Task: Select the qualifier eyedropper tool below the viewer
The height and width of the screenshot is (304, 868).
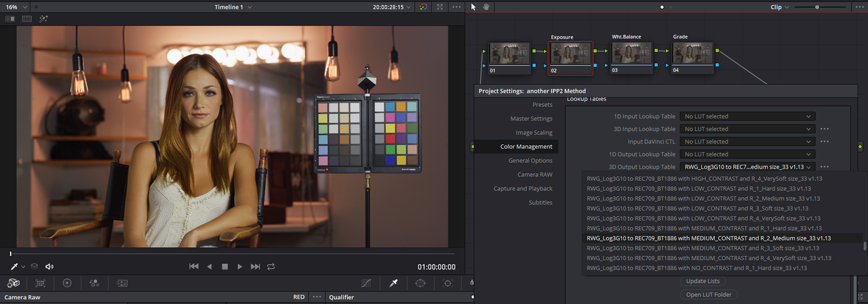Action: click(x=13, y=267)
